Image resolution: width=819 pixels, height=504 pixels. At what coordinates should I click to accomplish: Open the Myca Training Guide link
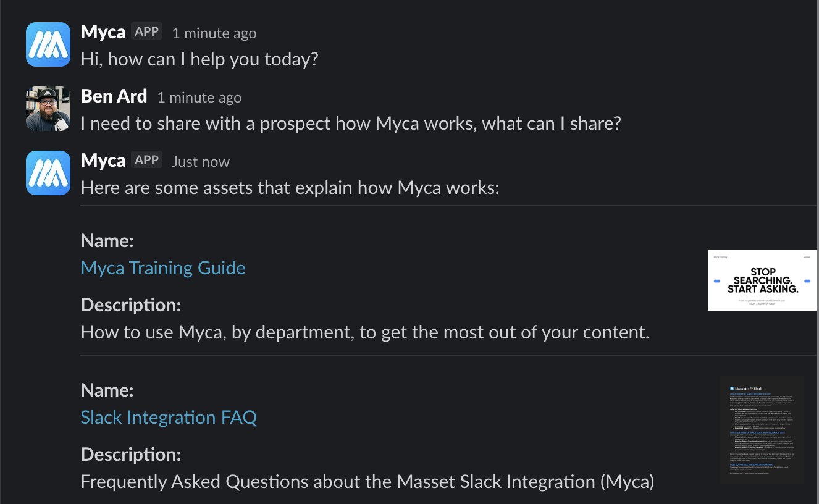162,267
